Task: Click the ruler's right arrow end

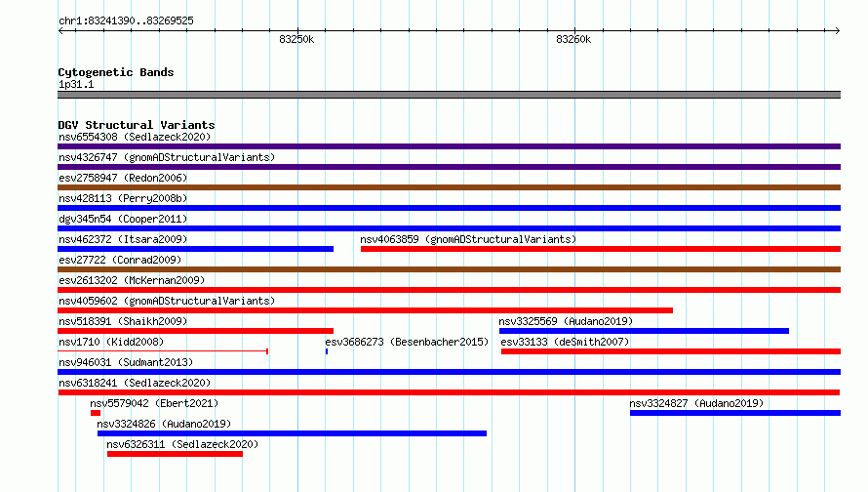Action: 838,31
